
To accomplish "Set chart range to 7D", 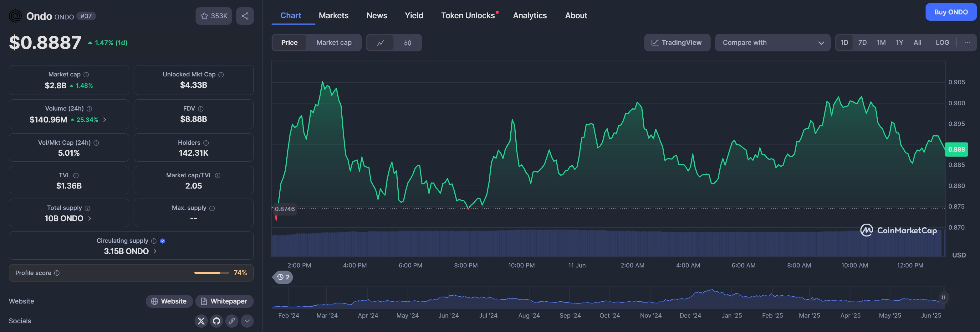I will tap(862, 43).
